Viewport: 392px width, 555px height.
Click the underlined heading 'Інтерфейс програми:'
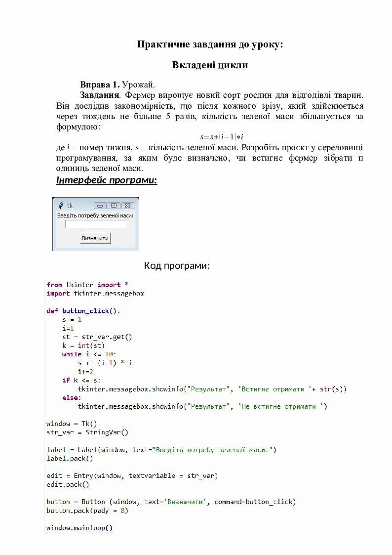tap(107, 180)
